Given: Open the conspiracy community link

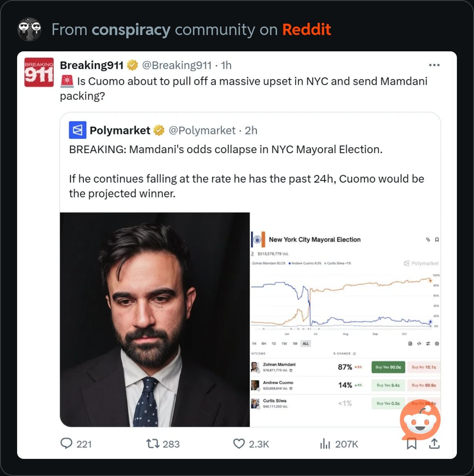Looking at the screenshot, I should tap(131, 30).
